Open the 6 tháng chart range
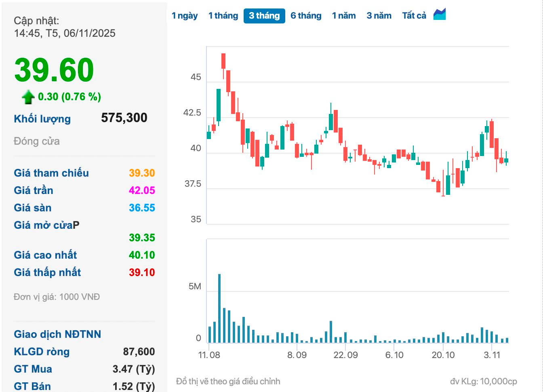This screenshot has height=392, width=543. [x=306, y=16]
